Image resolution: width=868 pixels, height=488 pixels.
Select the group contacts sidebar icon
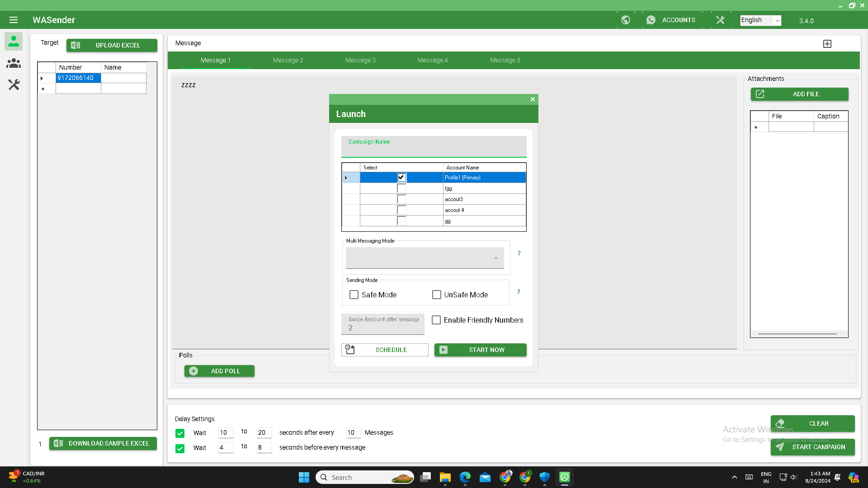[14, 63]
